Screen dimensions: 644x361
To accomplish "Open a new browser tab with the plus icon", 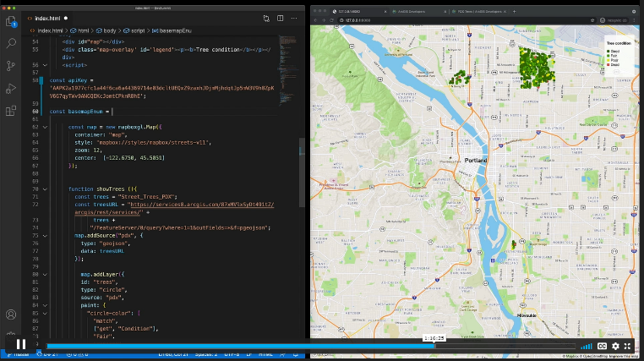I will pyautogui.click(x=514, y=12).
